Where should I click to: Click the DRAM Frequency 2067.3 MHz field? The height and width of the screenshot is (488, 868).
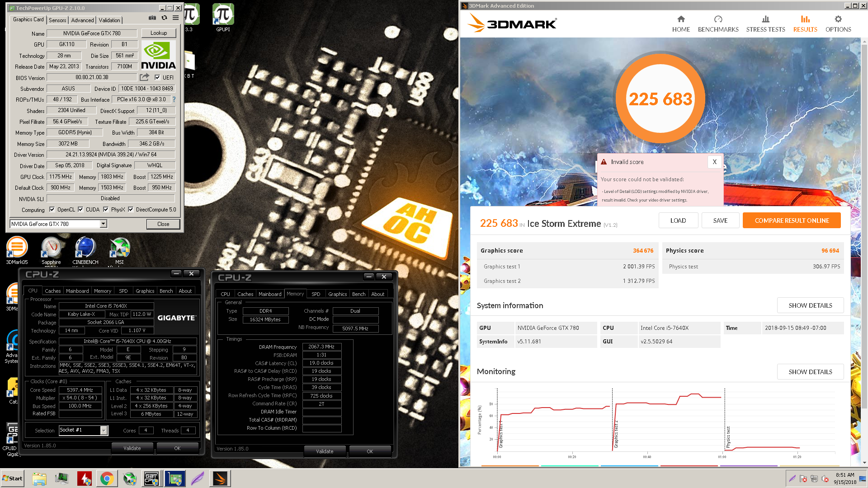[x=321, y=347]
